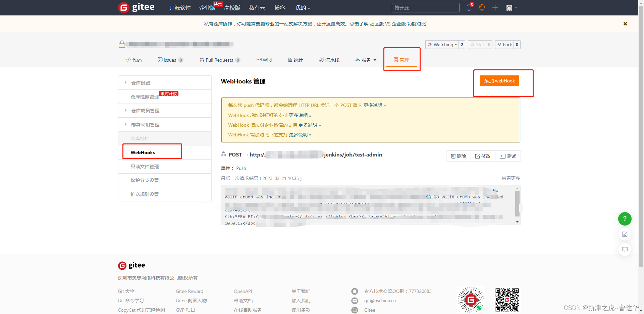The image size is (644, 314).
Task: Click 查看更多 for request results
Action: click(x=511, y=178)
